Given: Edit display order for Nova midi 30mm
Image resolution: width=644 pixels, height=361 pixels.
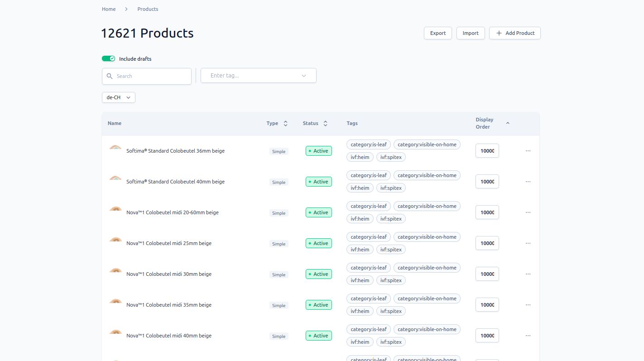Looking at the screenshot, I should [487, 274].
